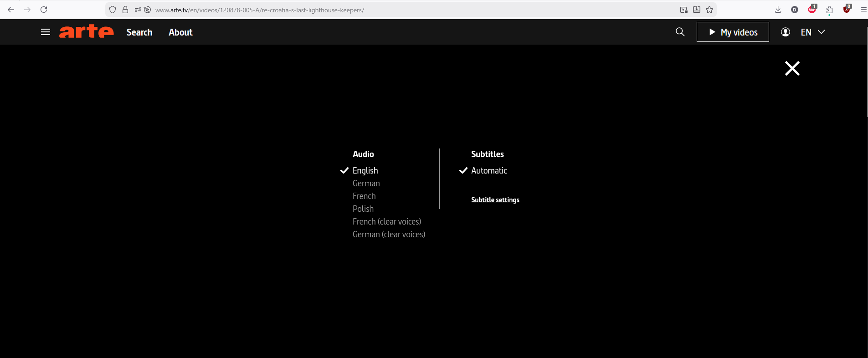
Task: Switch audio to German
Action: [366, 183]
